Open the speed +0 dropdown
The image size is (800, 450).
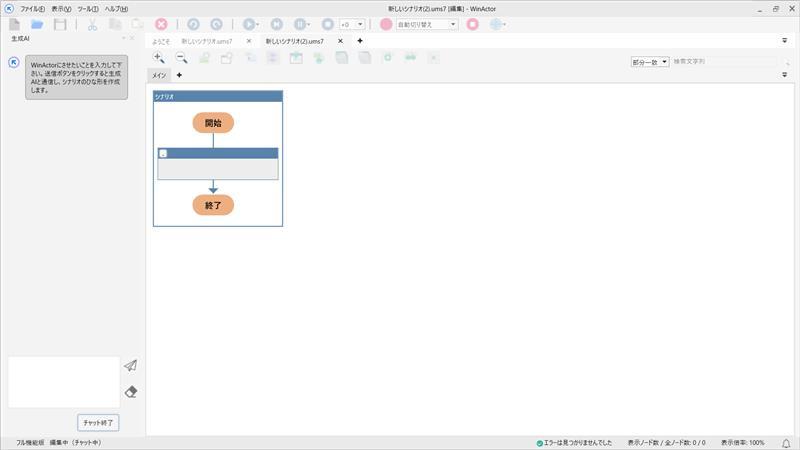point(352,24)
